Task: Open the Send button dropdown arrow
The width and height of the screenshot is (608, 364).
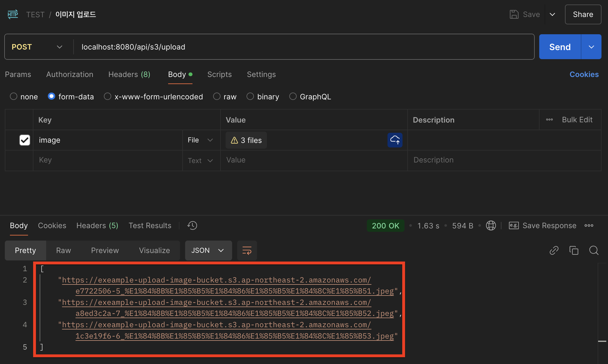Action: pyautogui.click(x=591, y=47)
